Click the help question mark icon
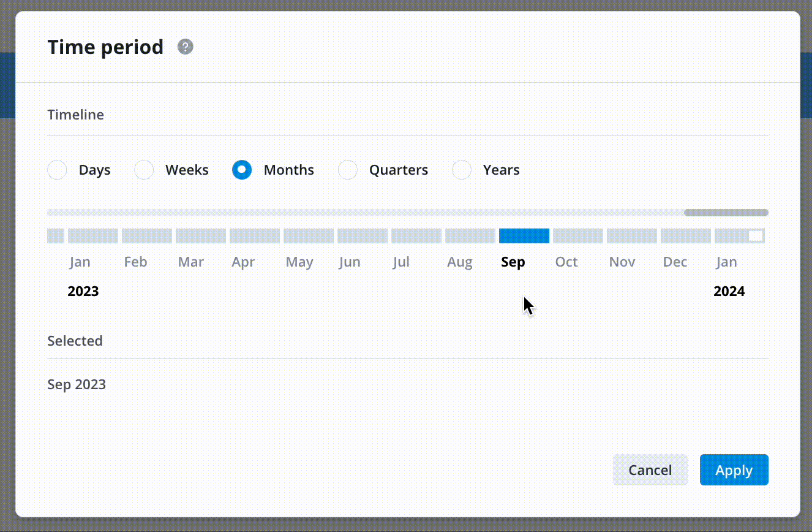 coord(186,47)
